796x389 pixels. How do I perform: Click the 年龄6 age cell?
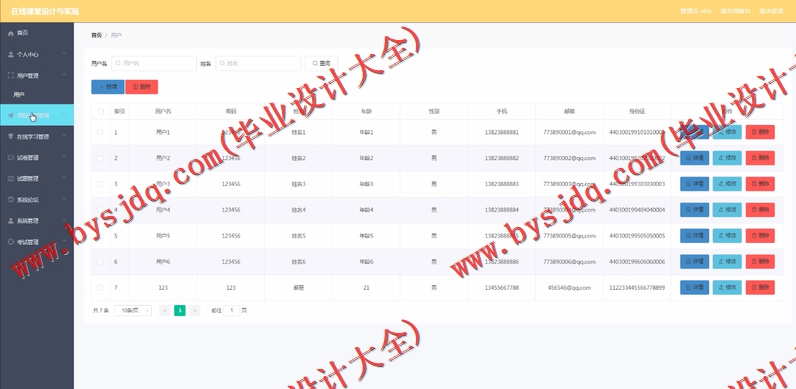[x=366, y=262]
